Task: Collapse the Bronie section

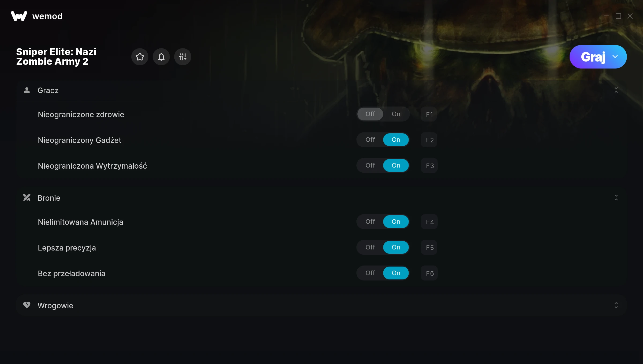Action: click(x=616, y=198)
